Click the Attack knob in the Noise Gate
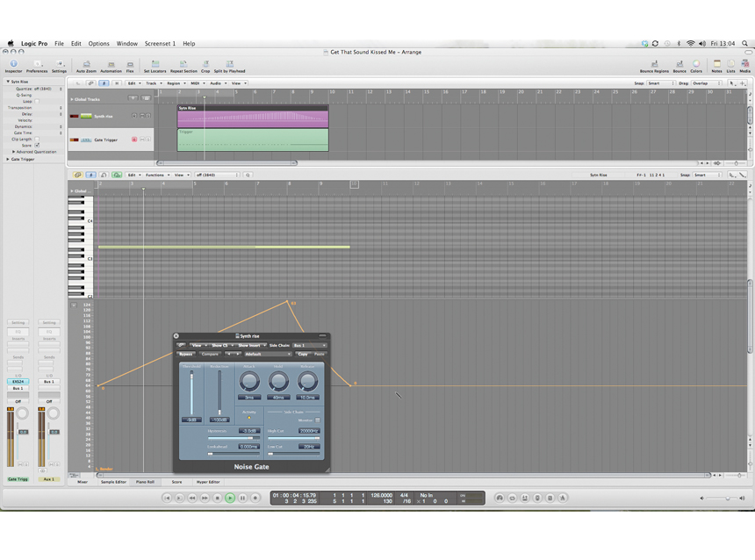This screenshot has width=755, height=560. point(249,381)
